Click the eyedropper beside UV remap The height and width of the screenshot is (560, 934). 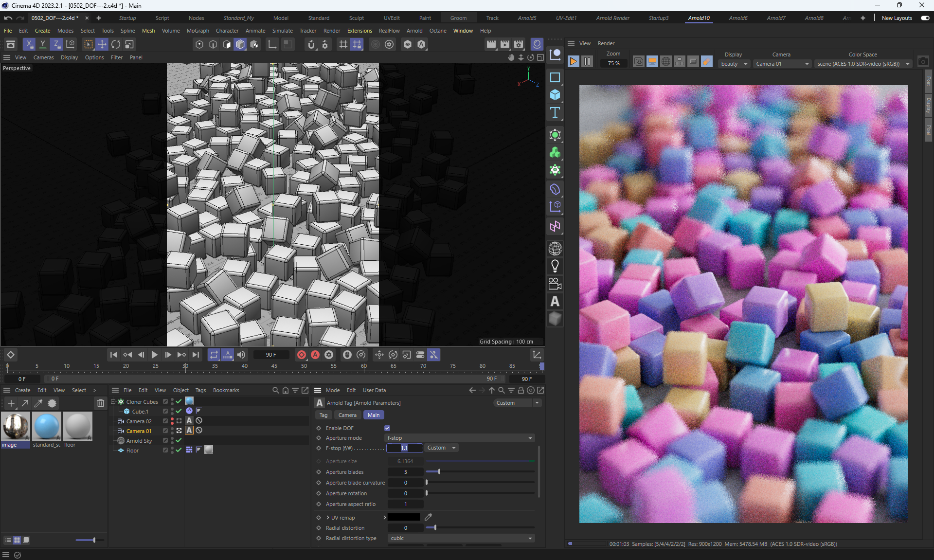click(x=428, y=517)
